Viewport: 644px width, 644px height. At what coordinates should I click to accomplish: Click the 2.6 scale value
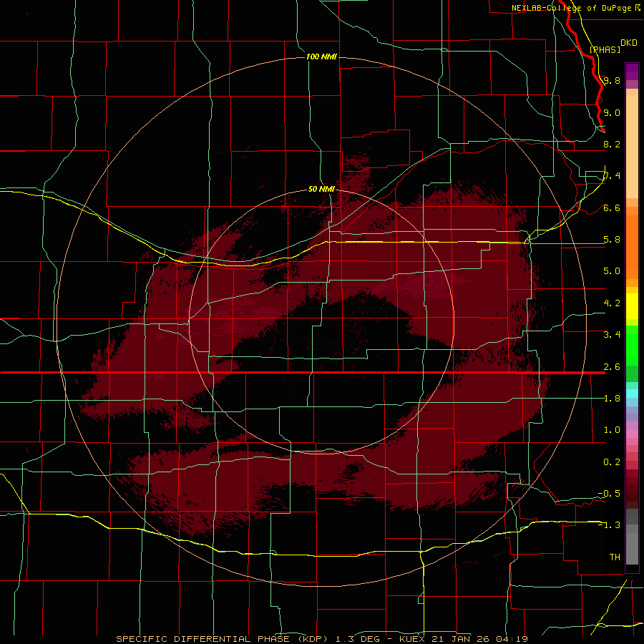[x=612, y=367]
